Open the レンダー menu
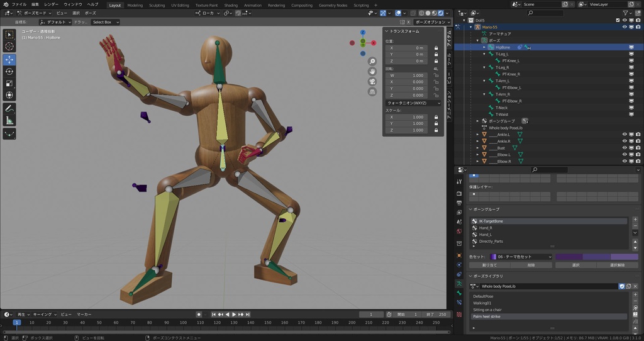This screenshot has width=644, height=341. 51,4
